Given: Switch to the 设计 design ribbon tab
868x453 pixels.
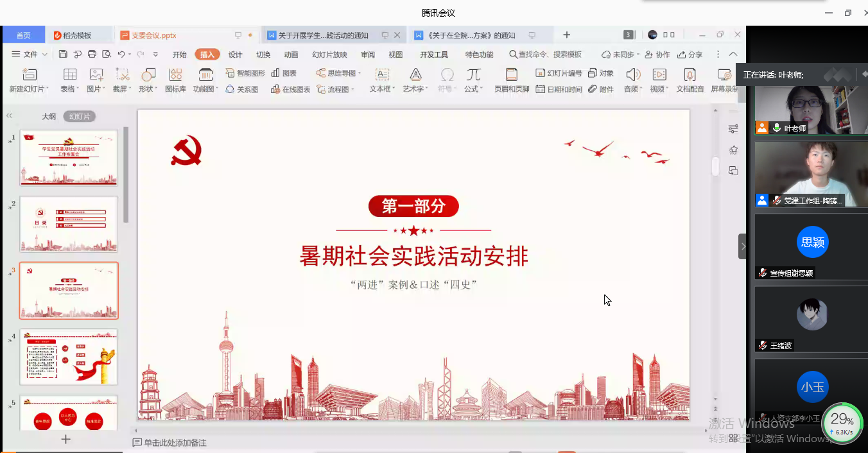Looking at the screenshot, I should pyautogui.click(x=236, y=55).
